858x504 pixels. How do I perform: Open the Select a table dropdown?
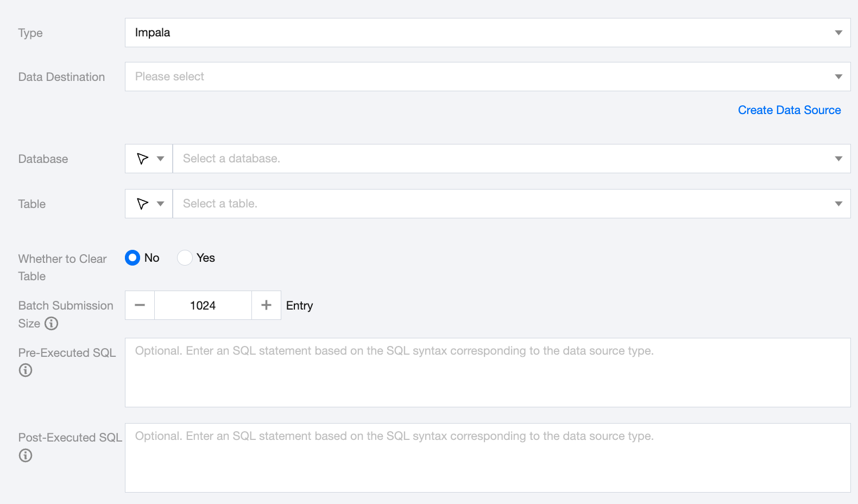[x=511, y=204]
